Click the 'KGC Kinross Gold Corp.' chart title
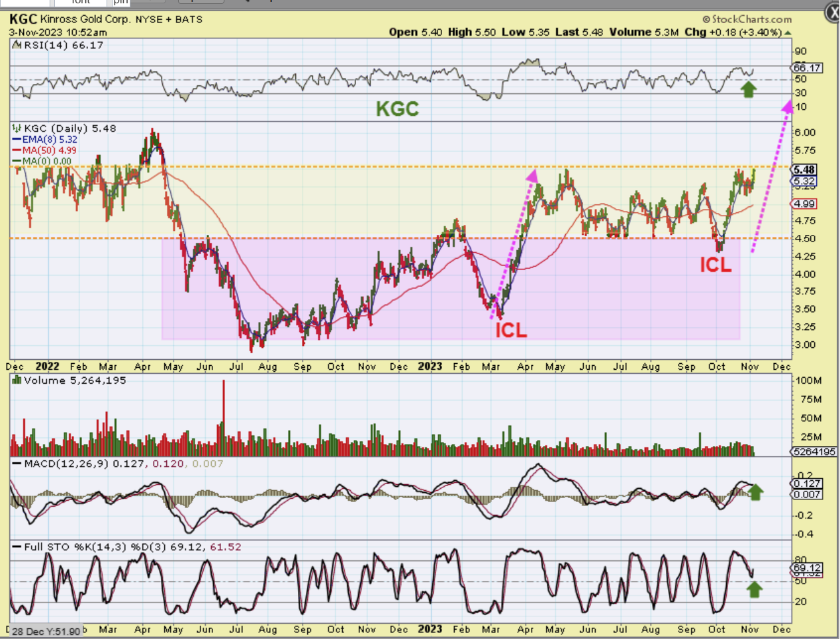The width and height of the screenshot is (840, 639). tap(70, 19)
